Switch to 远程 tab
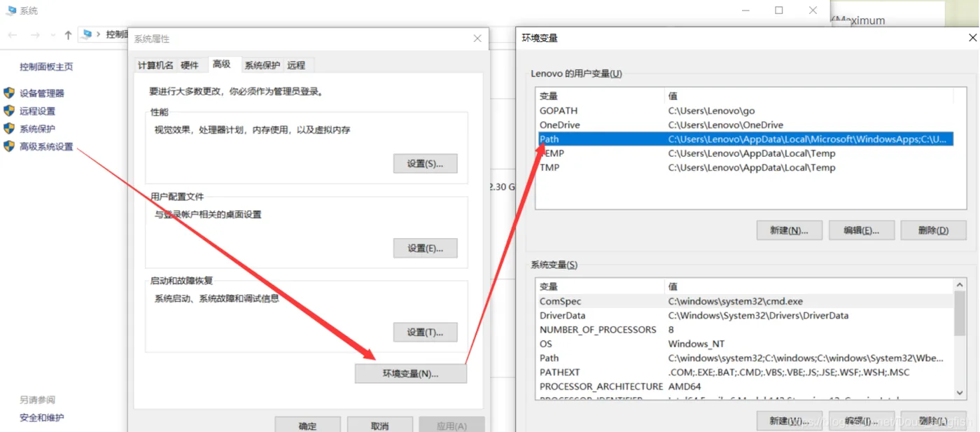 296,65
